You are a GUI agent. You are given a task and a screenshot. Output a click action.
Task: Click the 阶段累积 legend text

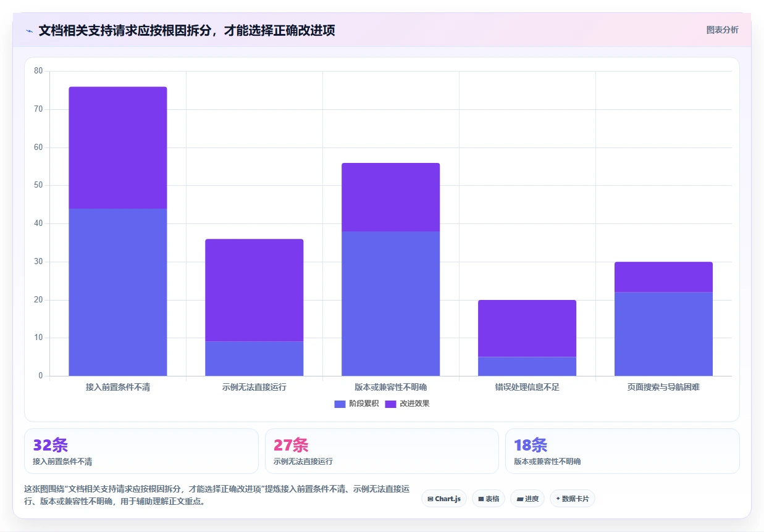[x=364, y=404]
